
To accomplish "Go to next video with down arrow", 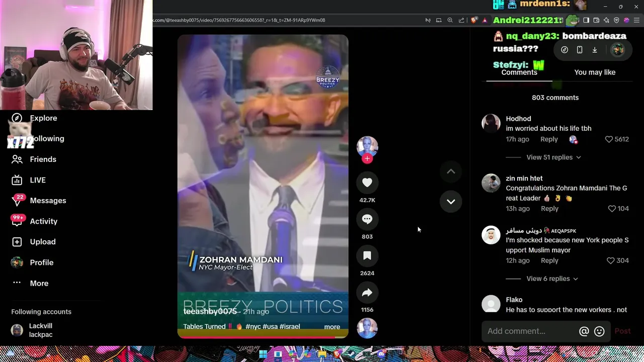I will [x=451, y=201].
